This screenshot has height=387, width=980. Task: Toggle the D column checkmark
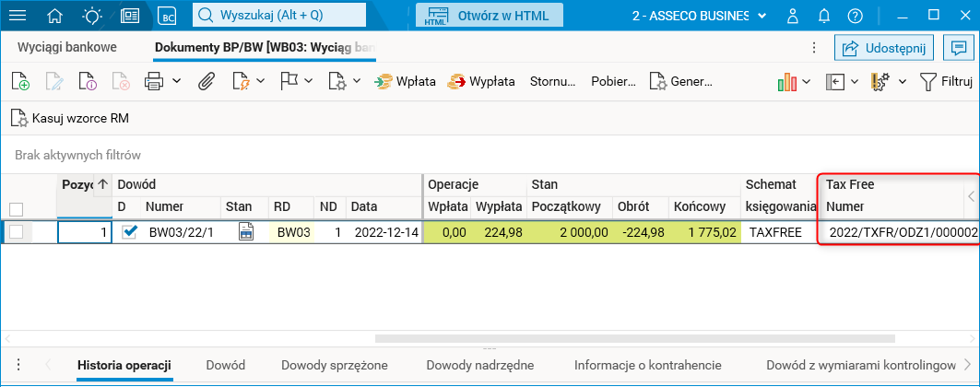point(129,232)
